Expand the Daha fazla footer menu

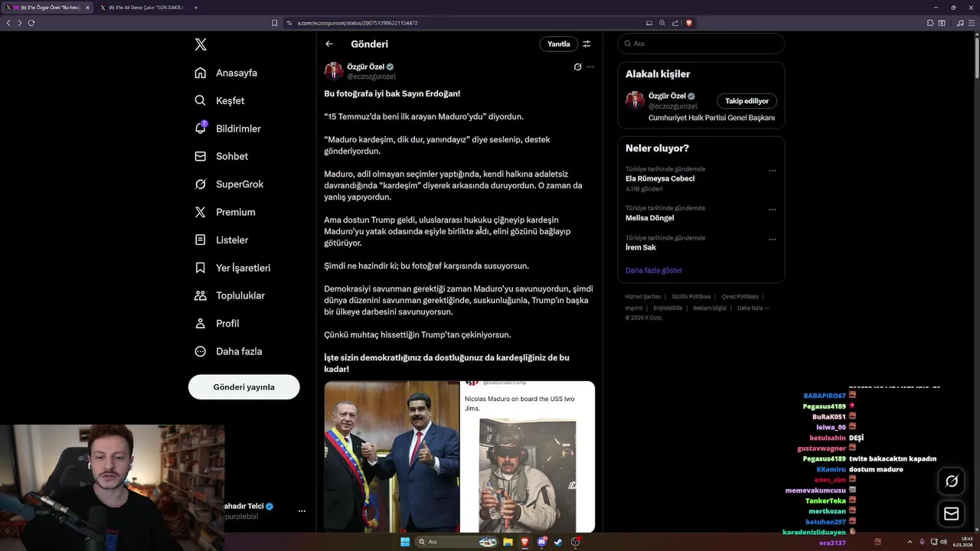[x=753, y=308]
